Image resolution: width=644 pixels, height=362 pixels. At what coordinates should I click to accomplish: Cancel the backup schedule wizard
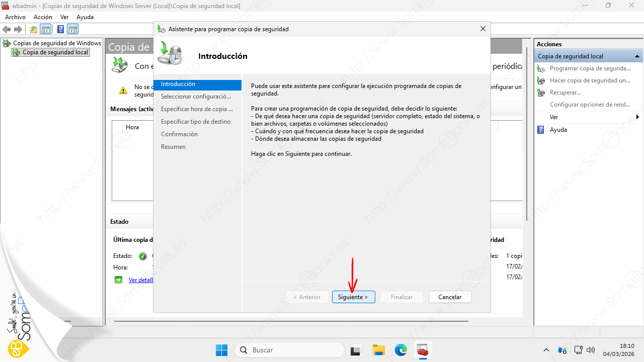[x=450, y=297]
